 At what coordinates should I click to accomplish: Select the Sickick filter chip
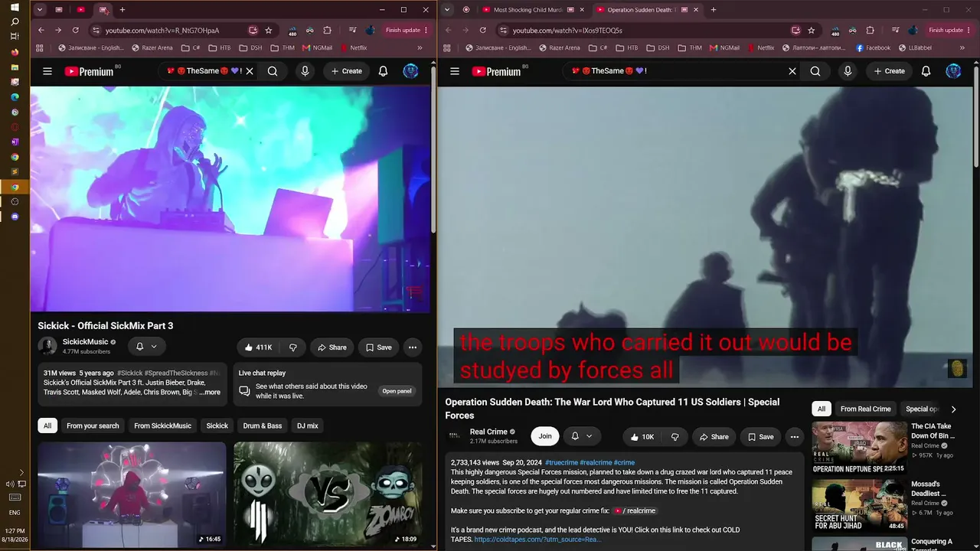coord(217,425)
